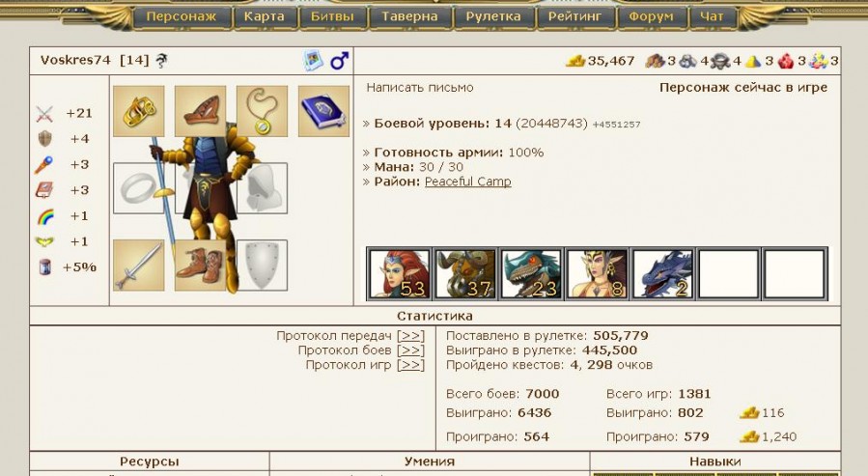Open the amulet necklace item slot
Screen dimensions: 868x476
pyautogui.click(x=262, y=111)
